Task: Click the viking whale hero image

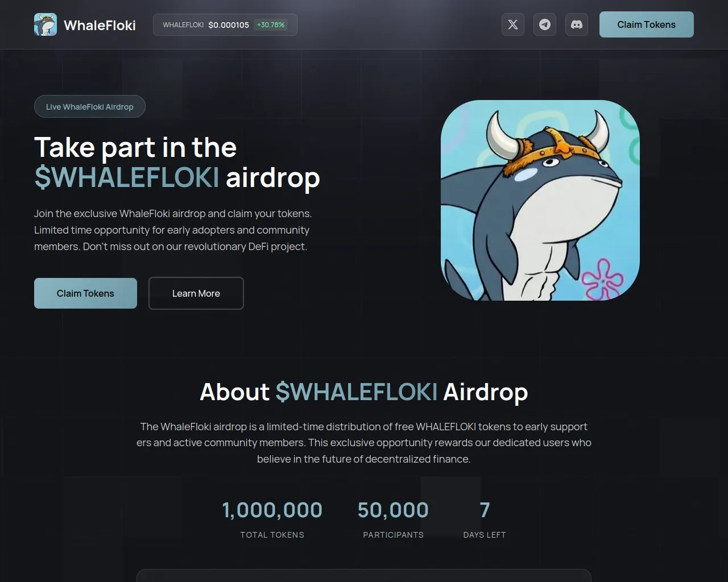Action: (x=540, y=200)
